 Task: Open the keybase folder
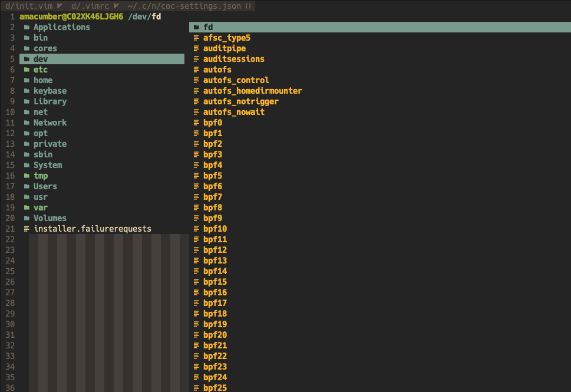50,91
